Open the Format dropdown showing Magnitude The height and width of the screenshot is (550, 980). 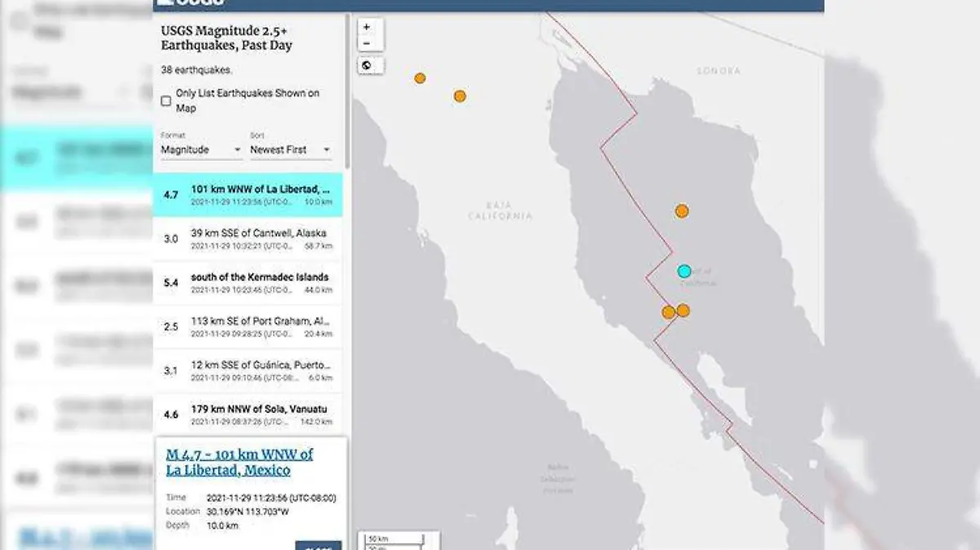tap(201, 150)
